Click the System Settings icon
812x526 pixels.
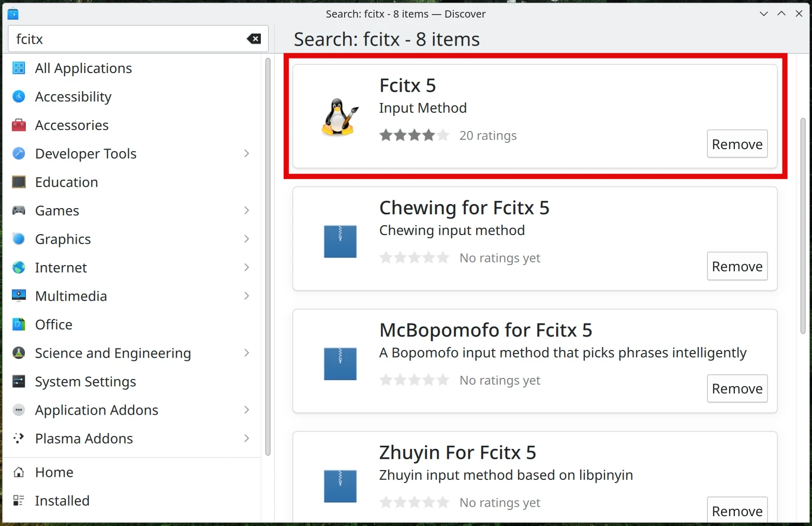tap(19, 381)
